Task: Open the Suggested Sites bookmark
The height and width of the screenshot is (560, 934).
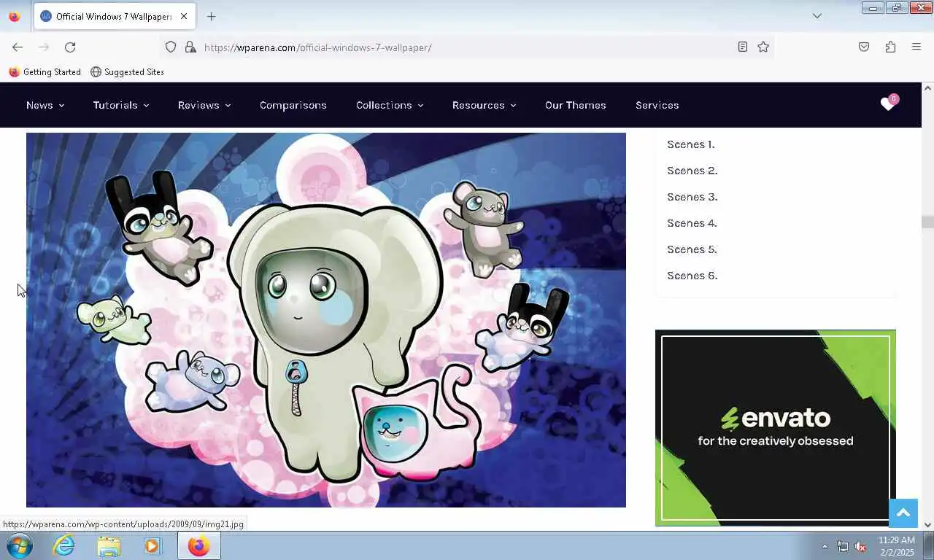Action: (x=127, y=72)
